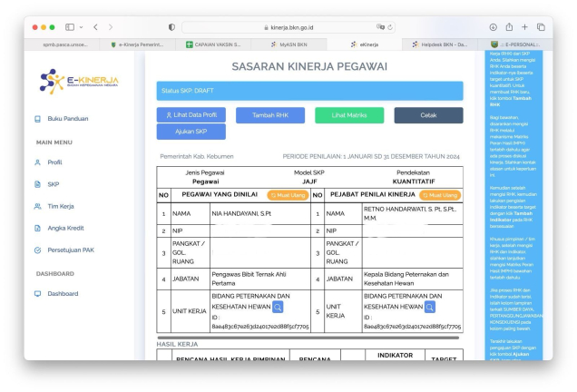
Task: Click the E-Kinerja logo
Action: (79, 82)
